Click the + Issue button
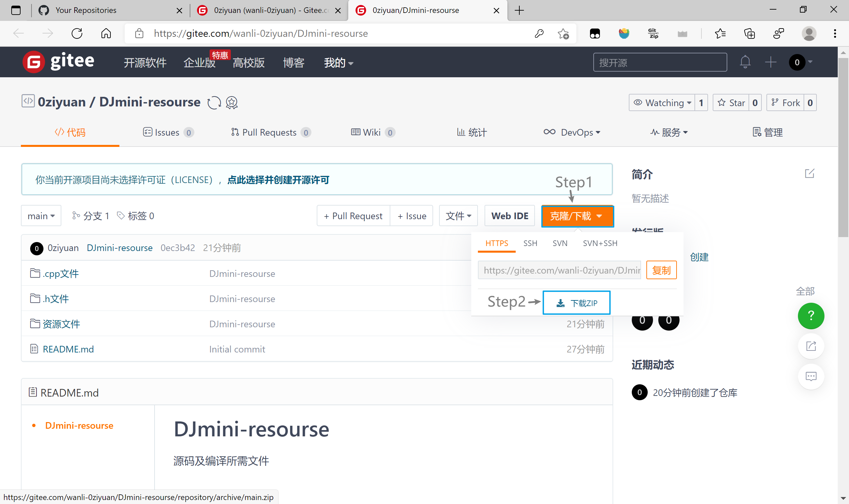The image size is (849, 504). (x=412, y=216)
